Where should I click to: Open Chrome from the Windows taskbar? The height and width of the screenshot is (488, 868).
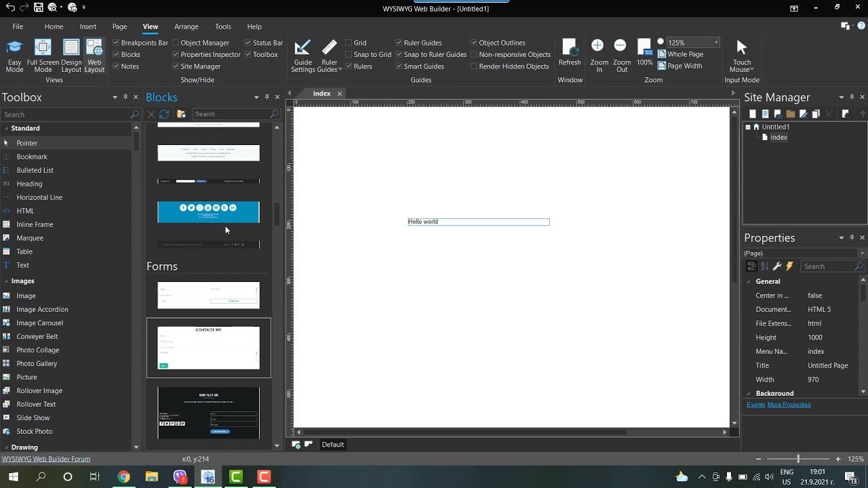123,476
